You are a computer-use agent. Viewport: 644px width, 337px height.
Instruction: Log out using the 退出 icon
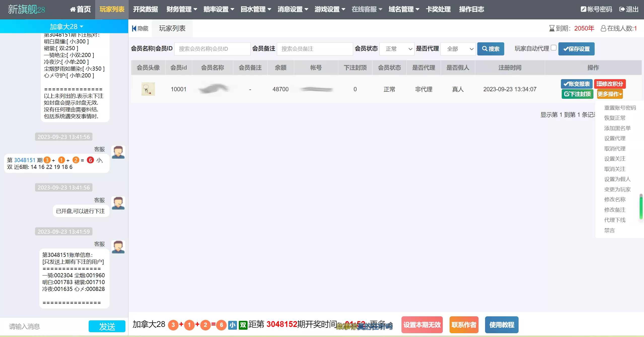pos(622,9)
